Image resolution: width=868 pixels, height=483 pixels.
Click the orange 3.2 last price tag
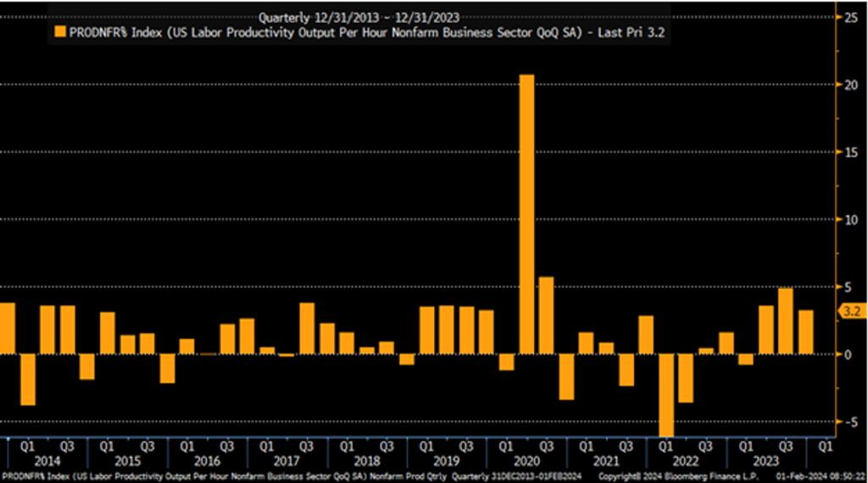pos(849,312)
